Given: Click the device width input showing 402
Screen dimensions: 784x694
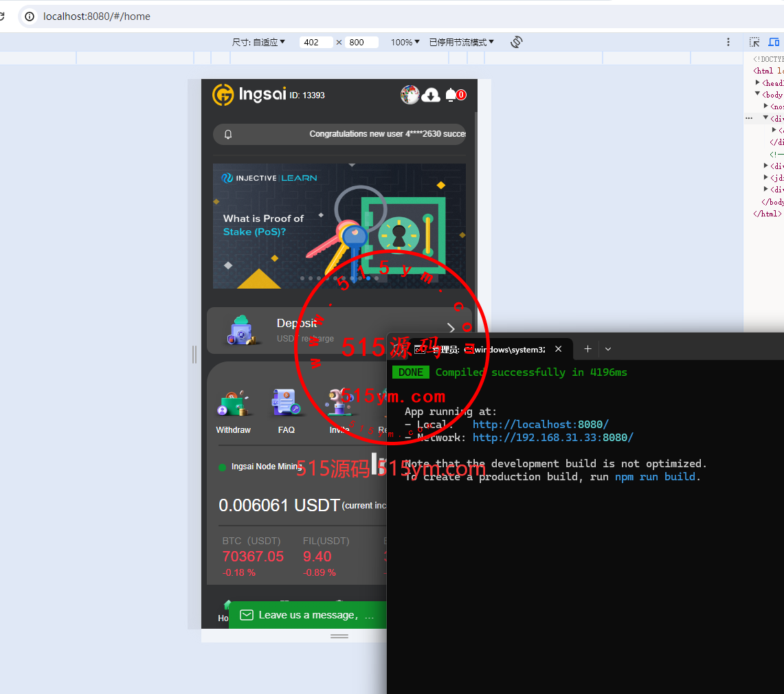Looking at the screenshot, I should click(315, 42).
